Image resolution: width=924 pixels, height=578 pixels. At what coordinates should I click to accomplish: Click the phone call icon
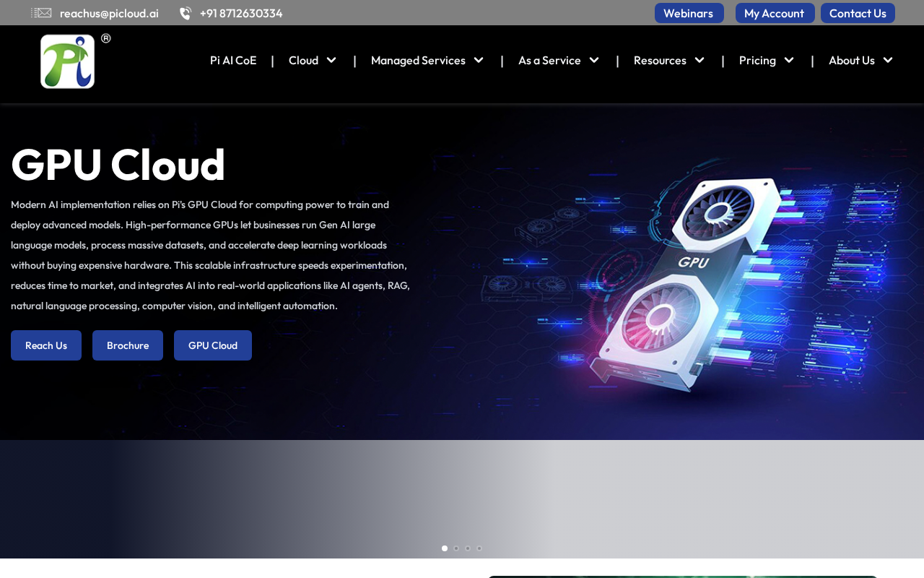[186, 13]
